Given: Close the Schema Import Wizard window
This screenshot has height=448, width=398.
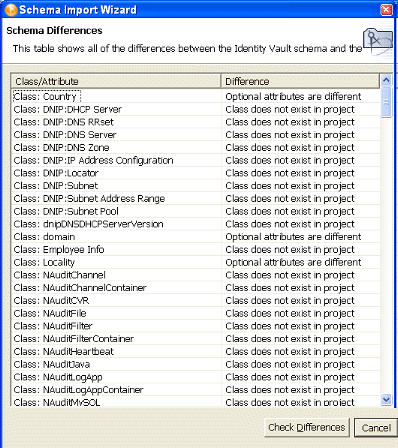Looking at the screenshot, I should coord(386,9).
